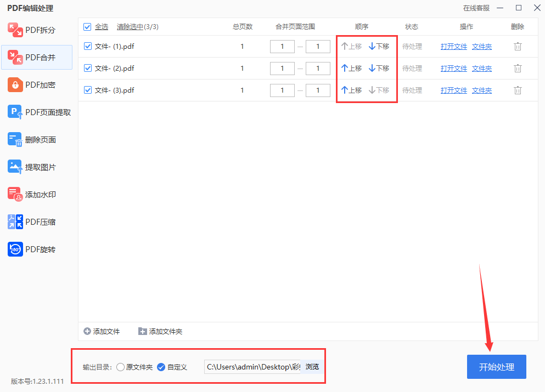Select the 文件- (1).pdf file name
545x392 pixels.
(114, 46)
